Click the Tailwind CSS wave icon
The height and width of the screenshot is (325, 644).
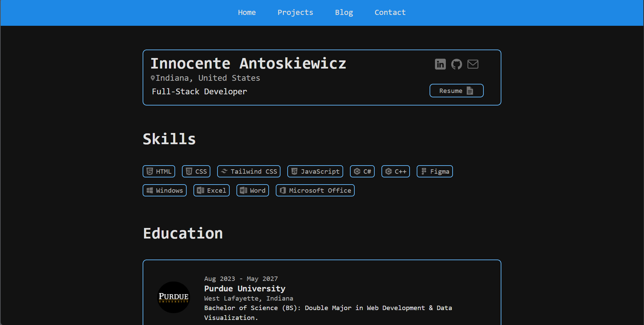tap(224, 171)
